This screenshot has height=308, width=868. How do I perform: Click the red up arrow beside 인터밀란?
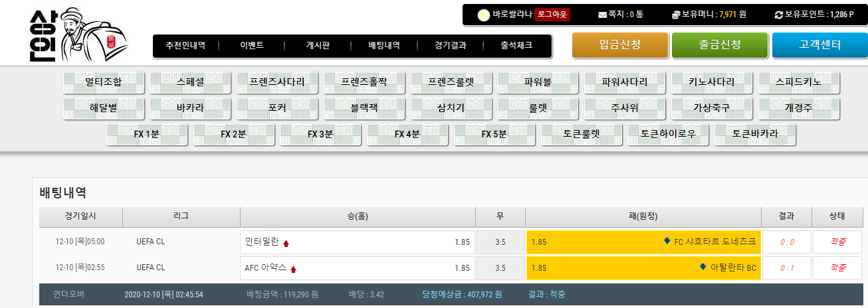tap(286, 244)
